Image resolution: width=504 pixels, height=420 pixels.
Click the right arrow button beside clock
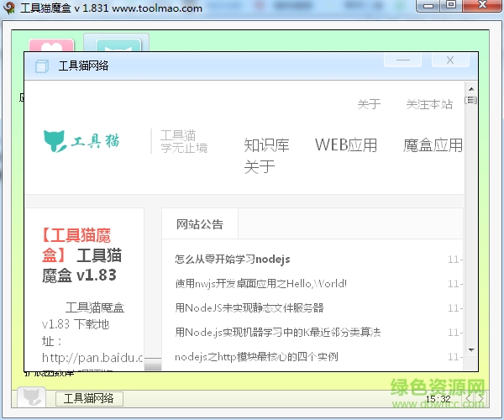click(x=480, y=399)
